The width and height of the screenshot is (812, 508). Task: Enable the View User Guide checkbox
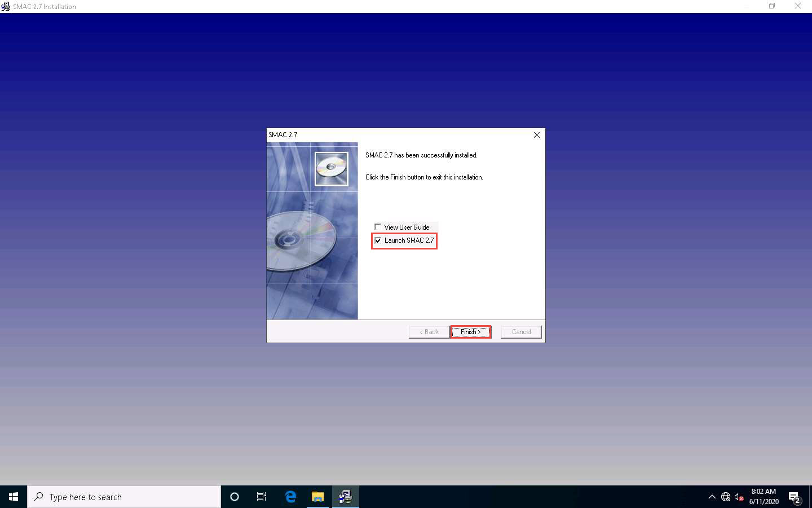coord(378,227)
